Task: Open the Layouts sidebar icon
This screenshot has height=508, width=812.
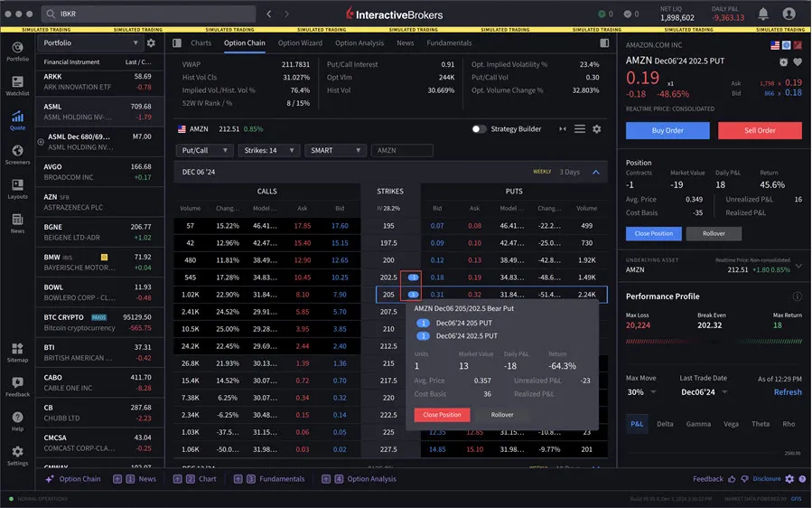Action: click(17, 189)
